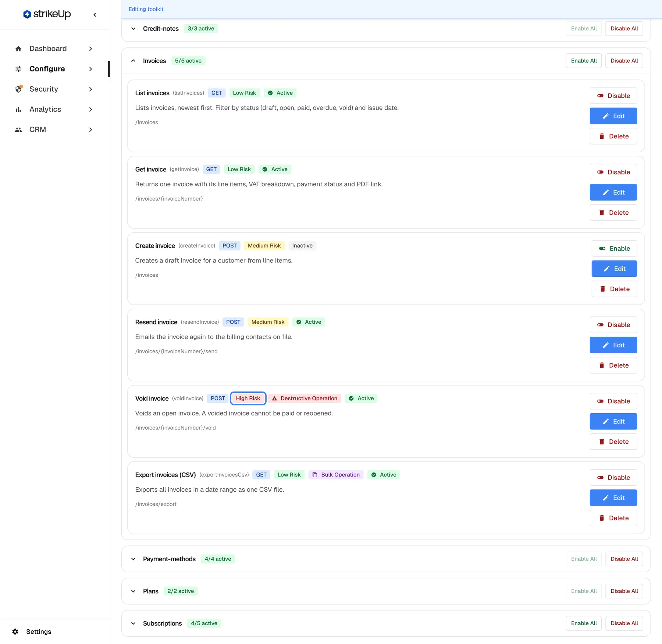The width and height of the screenshot is (662, 644).
Task: Open the Configure menu item
Action: [x=54, y=69]
